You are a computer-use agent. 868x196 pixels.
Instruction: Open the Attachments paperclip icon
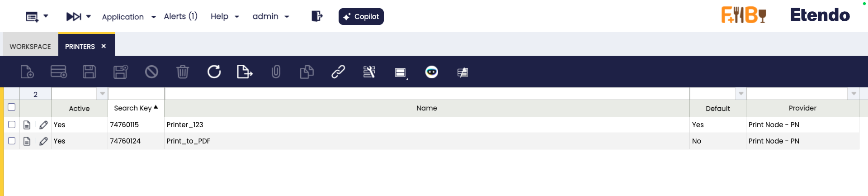point(276,72)
